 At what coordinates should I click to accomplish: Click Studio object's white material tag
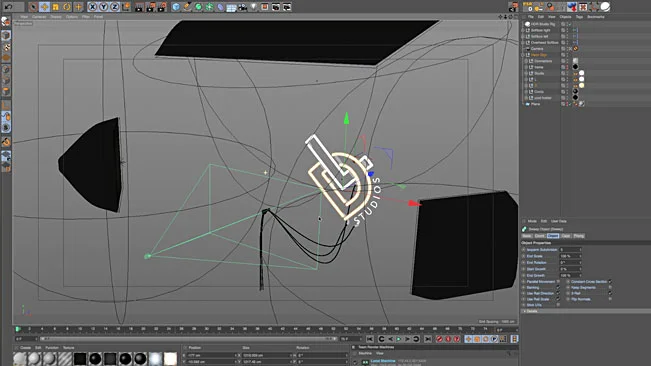[581, 73]
